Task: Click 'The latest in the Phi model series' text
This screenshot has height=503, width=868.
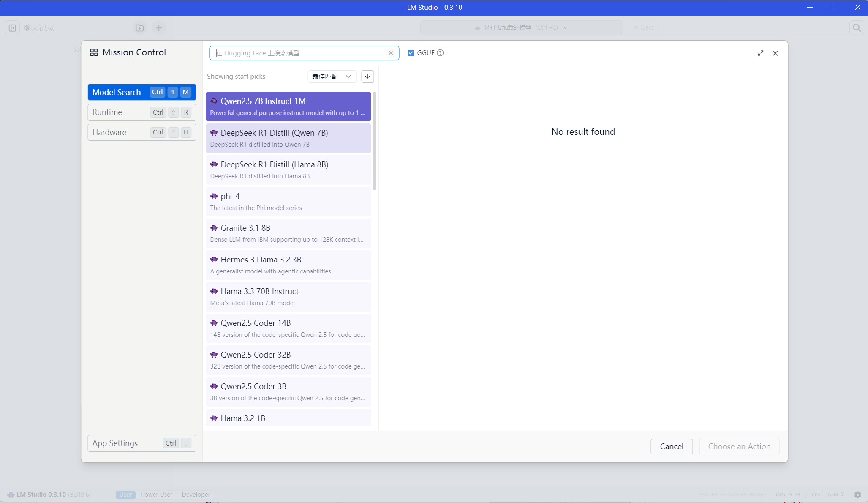Action: tap(256, 208)
